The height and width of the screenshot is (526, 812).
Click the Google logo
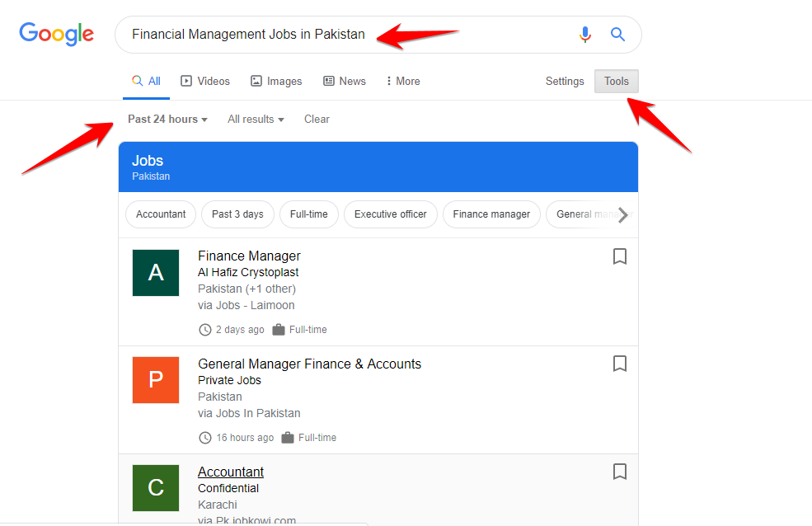coord(57,34)
